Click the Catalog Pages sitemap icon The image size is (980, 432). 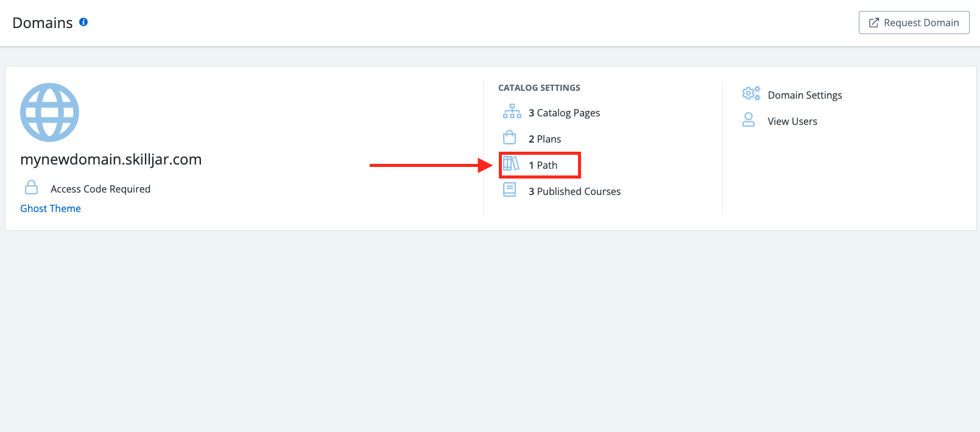(x=512, y=112)
